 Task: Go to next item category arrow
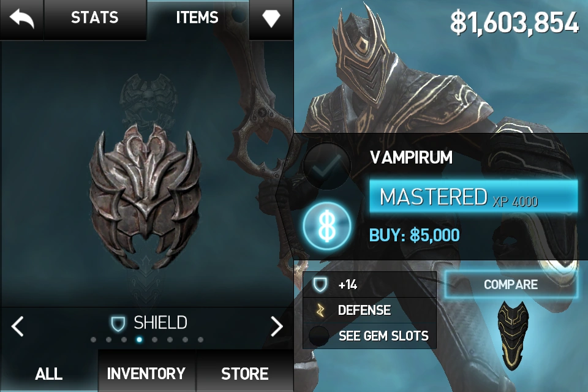pyautogui.click(x=277, y=326)
